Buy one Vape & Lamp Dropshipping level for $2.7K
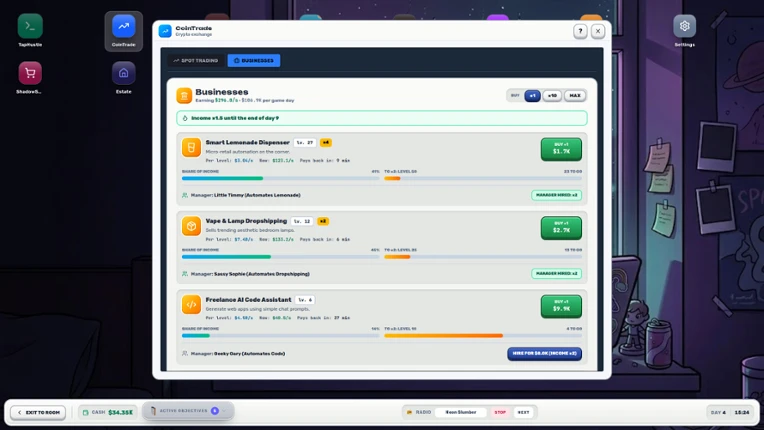This screenshot has width=764, height=430. pyautogui.click(x=561, y=228)
